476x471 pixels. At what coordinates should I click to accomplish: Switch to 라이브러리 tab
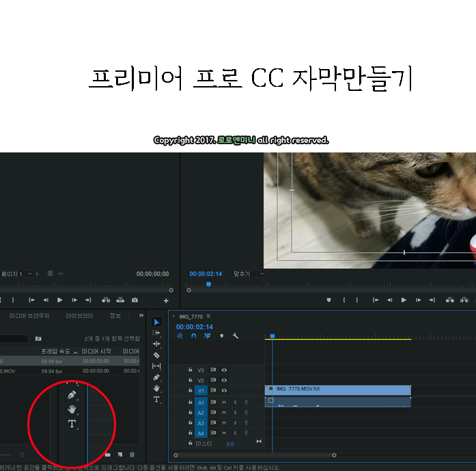point(79,316)
